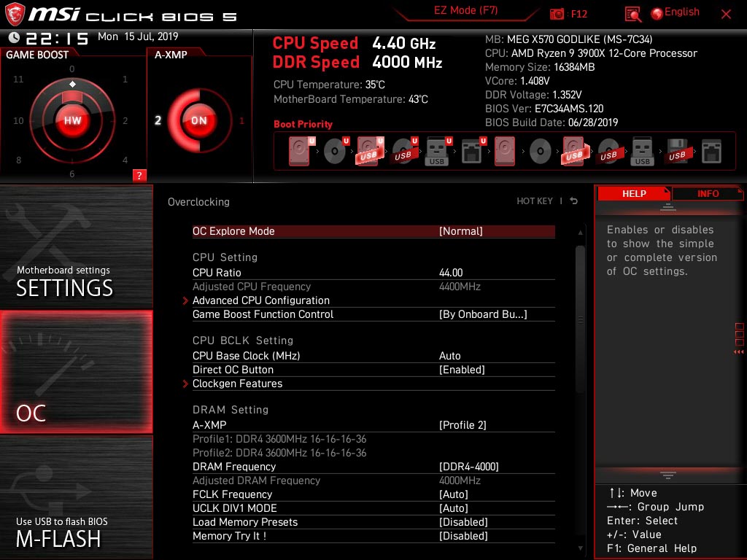Click the HOT KEY button
Image resolution: width=747 pixels, height=560 pixels.
(535, 201)
